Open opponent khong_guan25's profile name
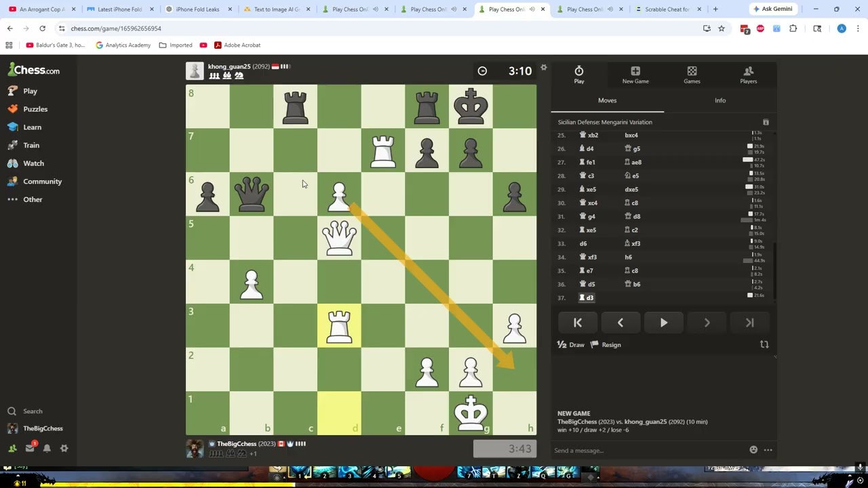868x488 pixels. click(229, 66)
